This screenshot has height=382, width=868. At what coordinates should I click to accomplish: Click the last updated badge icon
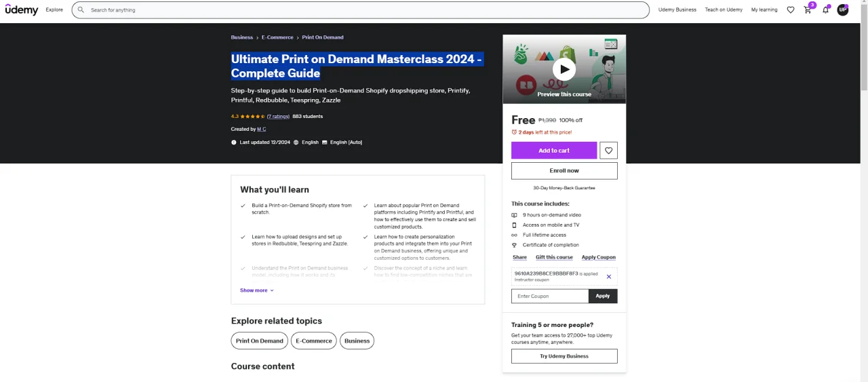point(234,142)
